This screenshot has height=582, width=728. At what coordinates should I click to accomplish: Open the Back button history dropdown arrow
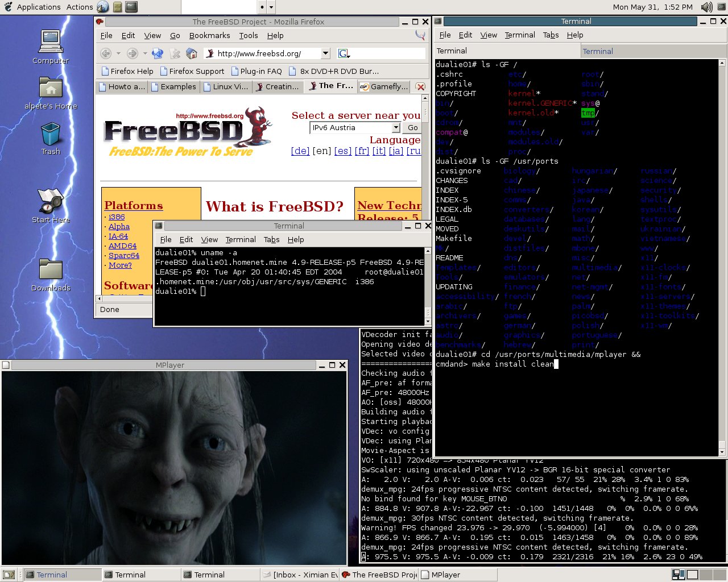pos(118,53)
